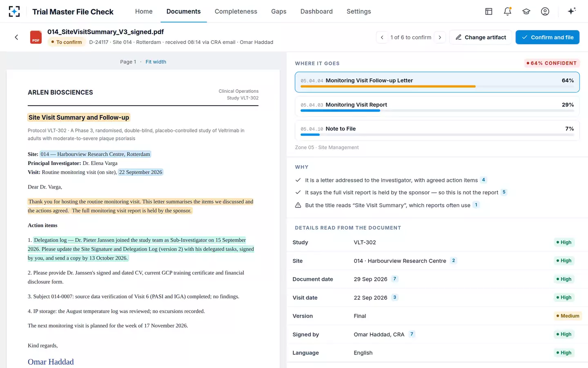Click the Study value VLT-302
This screenshot has width=588, height=368.
365,242
